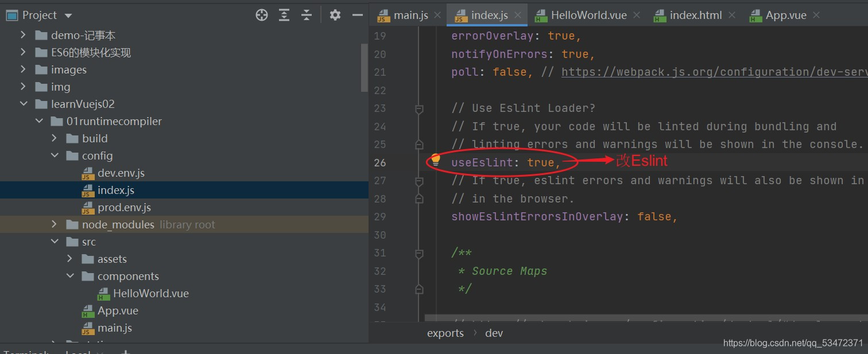
Task: Select App.vue in the src folder
Action: (x=118, y=310)
